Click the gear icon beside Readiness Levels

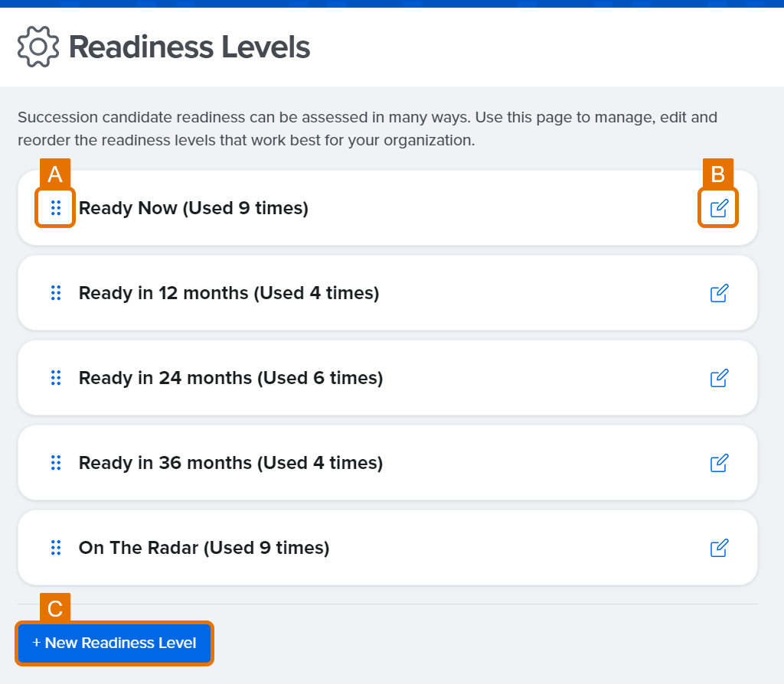pyautogui.click(x=38, y=47)
